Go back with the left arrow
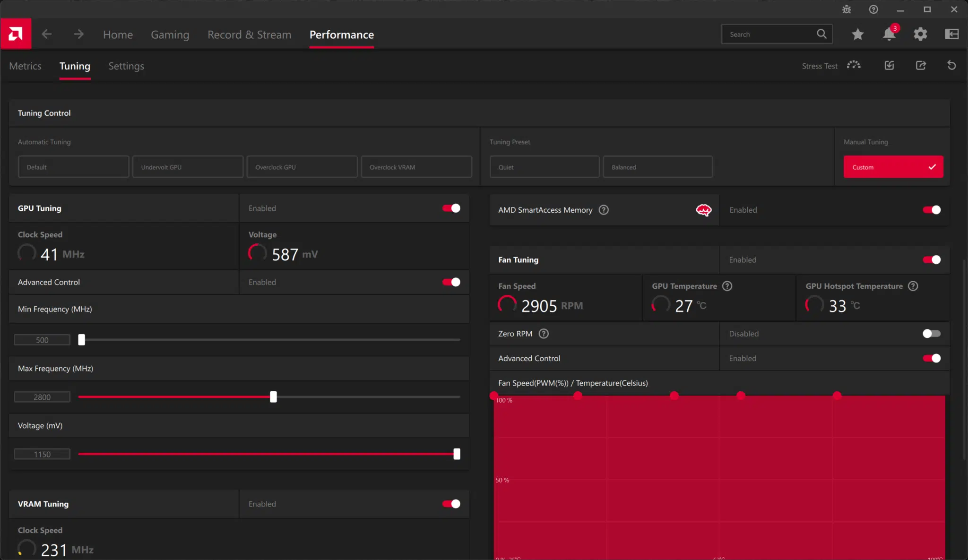 click(x=46, y=34)
